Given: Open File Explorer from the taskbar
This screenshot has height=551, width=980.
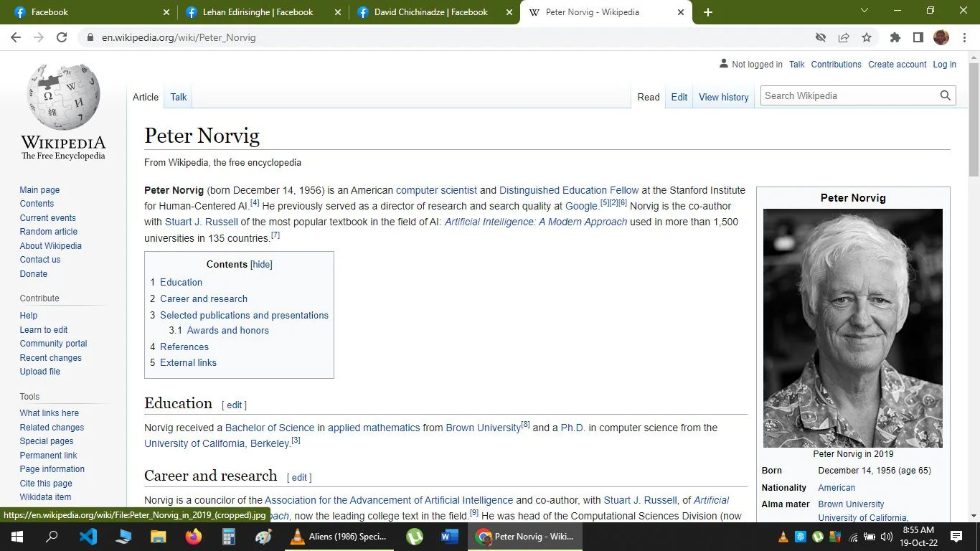Looking at the screenshot, I should coord(158,537).
